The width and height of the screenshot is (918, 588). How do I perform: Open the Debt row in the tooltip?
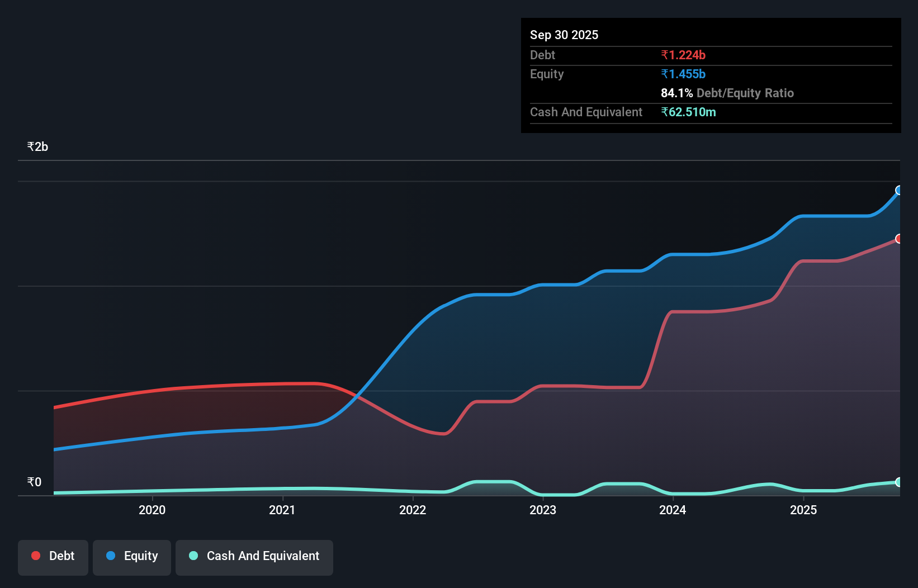coord(542,55)
